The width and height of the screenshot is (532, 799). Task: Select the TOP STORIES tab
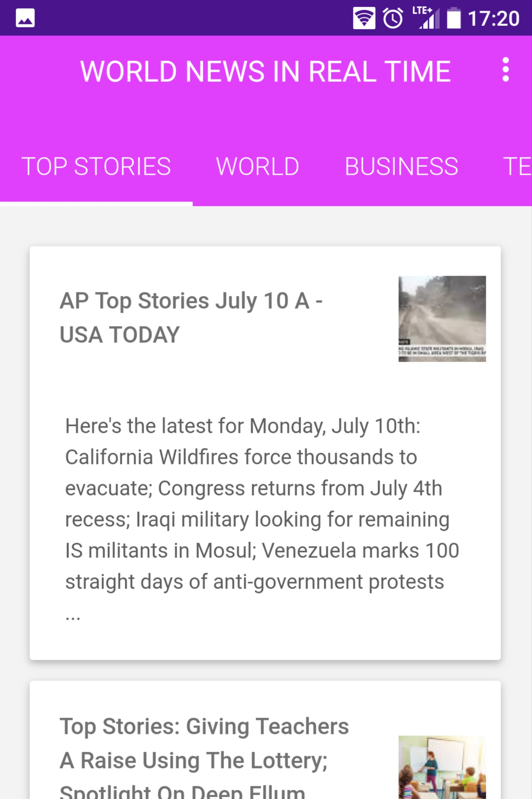click(x=96, y=166)
